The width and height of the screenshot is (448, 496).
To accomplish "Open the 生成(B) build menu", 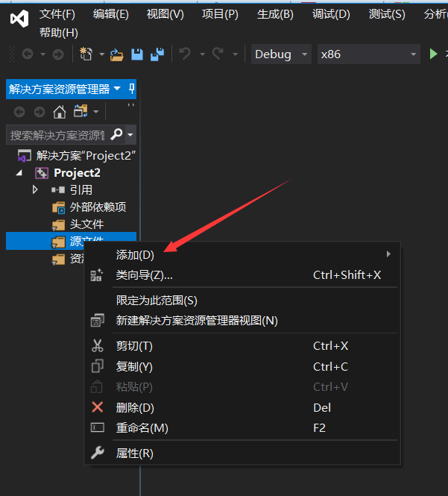I will (x=275, y=14).
